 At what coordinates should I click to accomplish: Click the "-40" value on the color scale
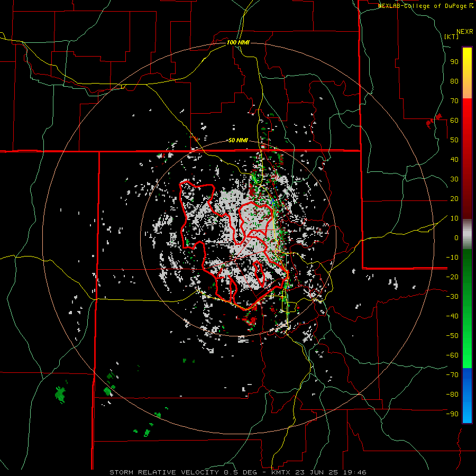(452, 316)
